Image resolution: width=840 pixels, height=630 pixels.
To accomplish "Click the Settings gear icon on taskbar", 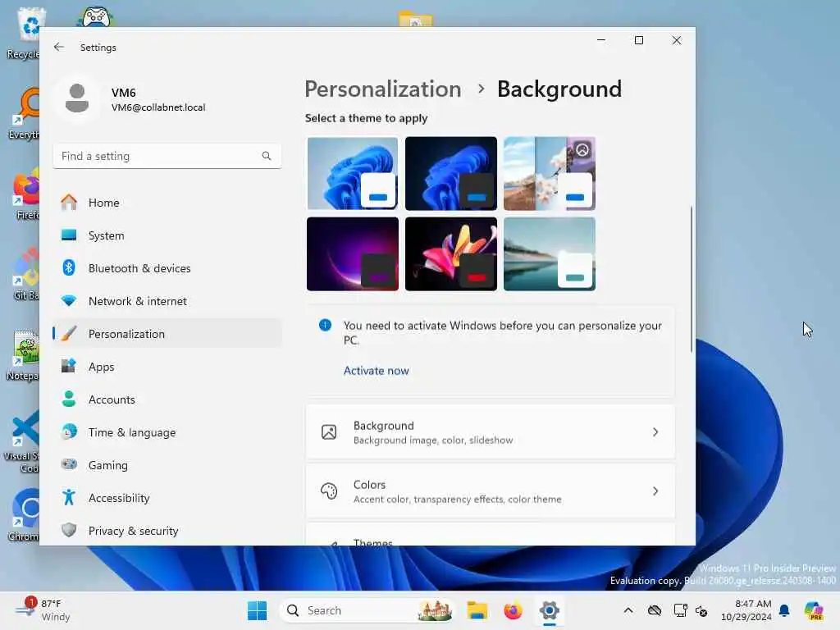I will pyautogui.click(x=549, y=610).
